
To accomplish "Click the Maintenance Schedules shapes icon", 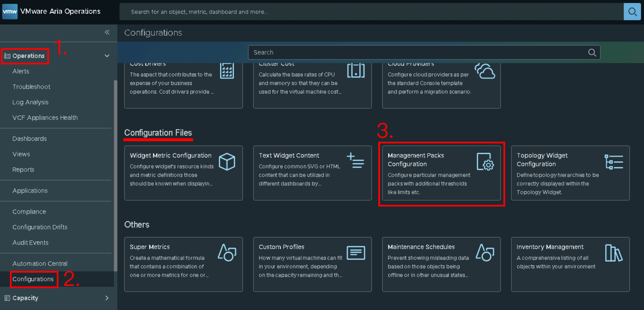I will (485, 253).
